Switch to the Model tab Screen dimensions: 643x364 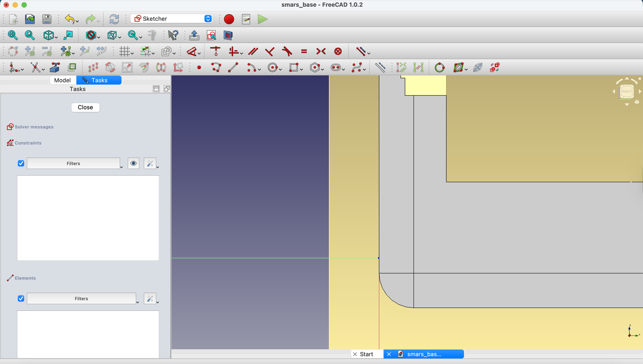click(62, 80)
